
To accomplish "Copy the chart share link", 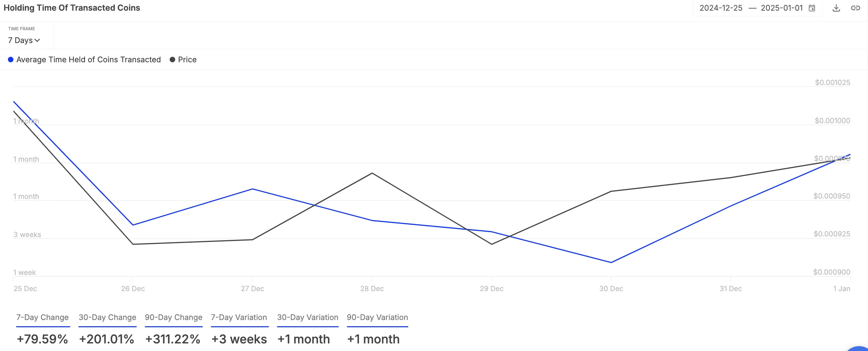I will (x=856, y=8).
